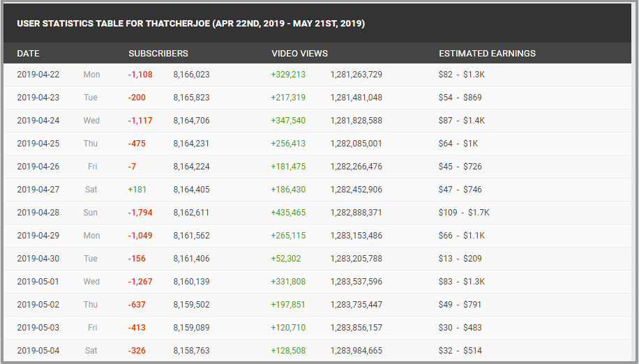
Task: Click video views gain +128,508
Action: point(288,351)
